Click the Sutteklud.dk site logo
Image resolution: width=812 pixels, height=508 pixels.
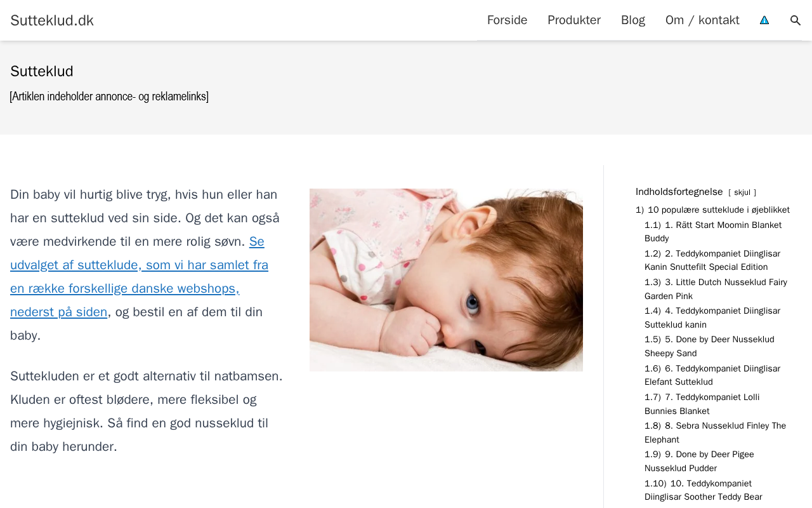coord(52,20)
